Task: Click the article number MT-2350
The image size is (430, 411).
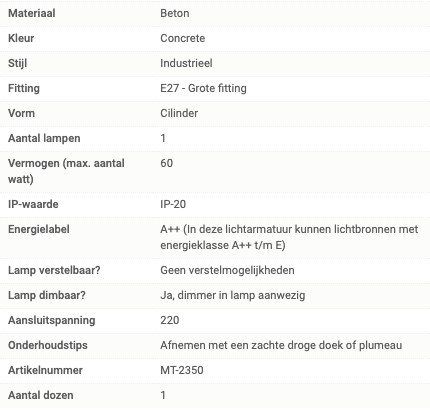Action: [182, 370]
